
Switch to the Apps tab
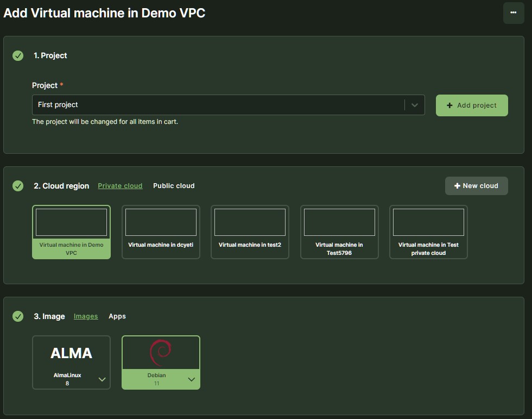click(117, 316)
